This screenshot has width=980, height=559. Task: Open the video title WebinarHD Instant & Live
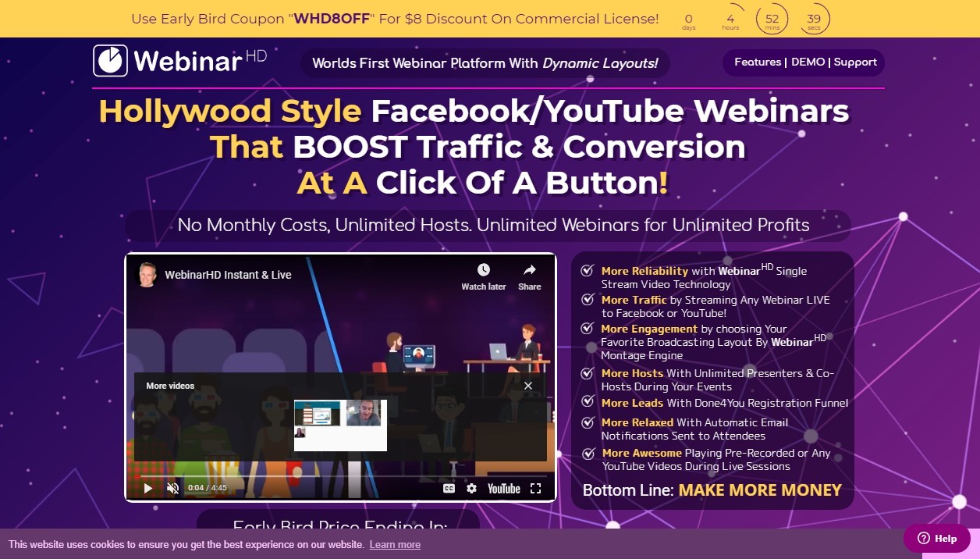pos(228,275)
